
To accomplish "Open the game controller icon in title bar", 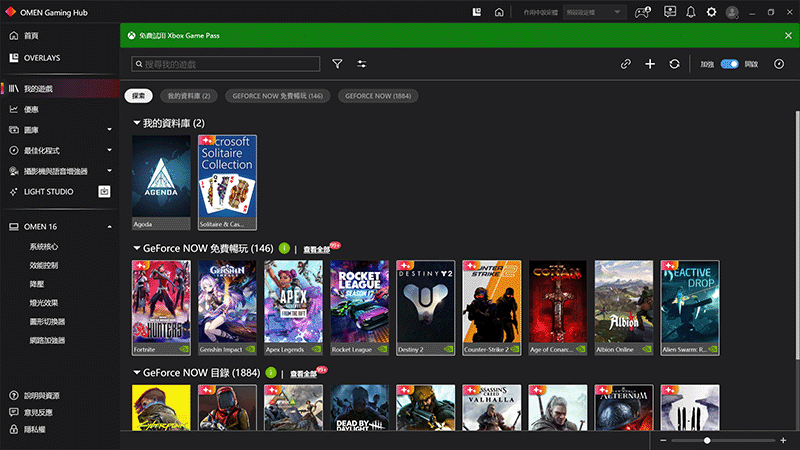I will [x=642, y=12].
